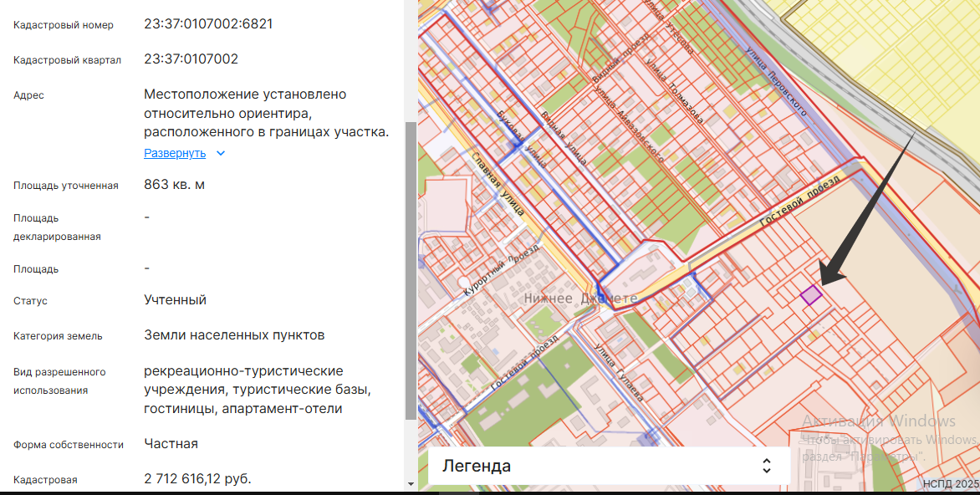Click the chevron beside Развернуть
Viewport: 980px width, 495px height.
[x=221, y=154]
